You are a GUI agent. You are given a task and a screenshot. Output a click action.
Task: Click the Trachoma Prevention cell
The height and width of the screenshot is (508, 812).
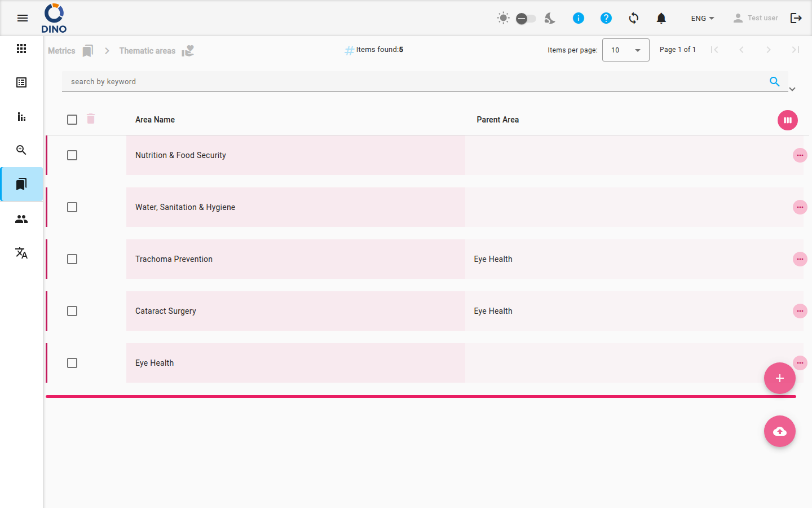[295, 259]
